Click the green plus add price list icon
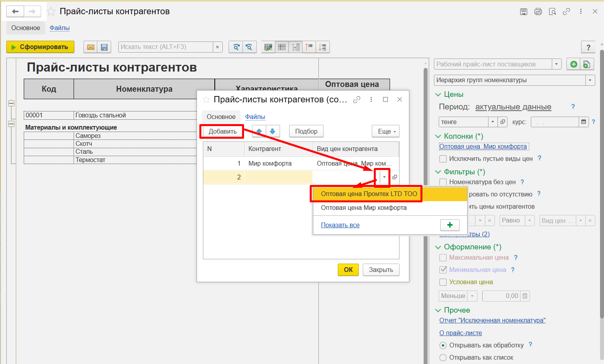The height and width of the screenshot is (364, 604). 574,64
